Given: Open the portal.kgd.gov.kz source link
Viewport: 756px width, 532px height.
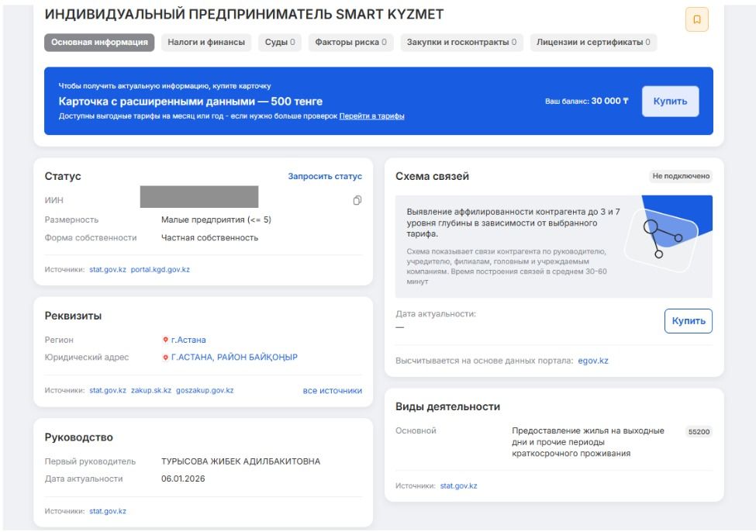Looking at the screenshot, I should pyautogui.click(x=160, y=270).
